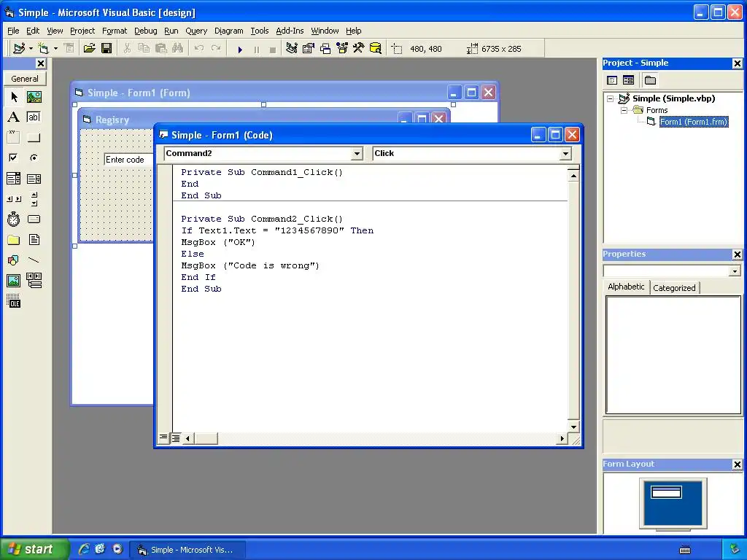This screenshot has height=560, width=747.
Task: Open Project Explorer from toolbar
Action: click(x=292, y=48)
